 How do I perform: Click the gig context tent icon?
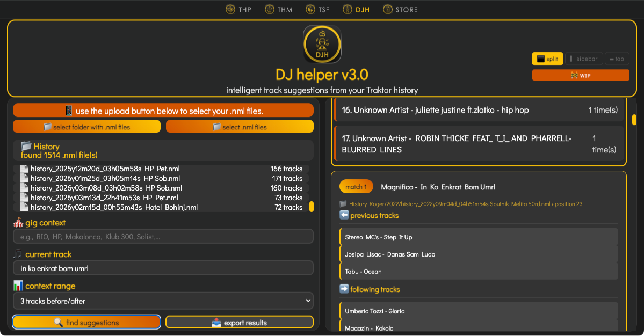tap(18, 222)
